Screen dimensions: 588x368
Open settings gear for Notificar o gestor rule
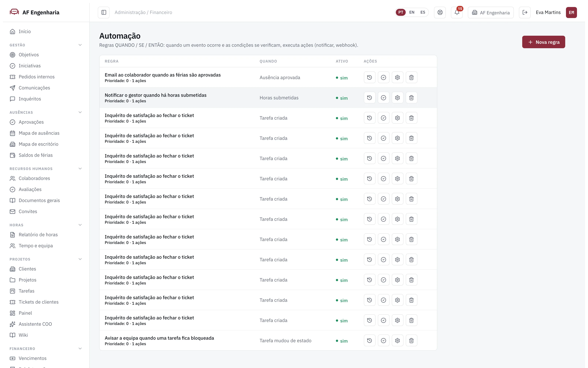(x=397, y=98)
